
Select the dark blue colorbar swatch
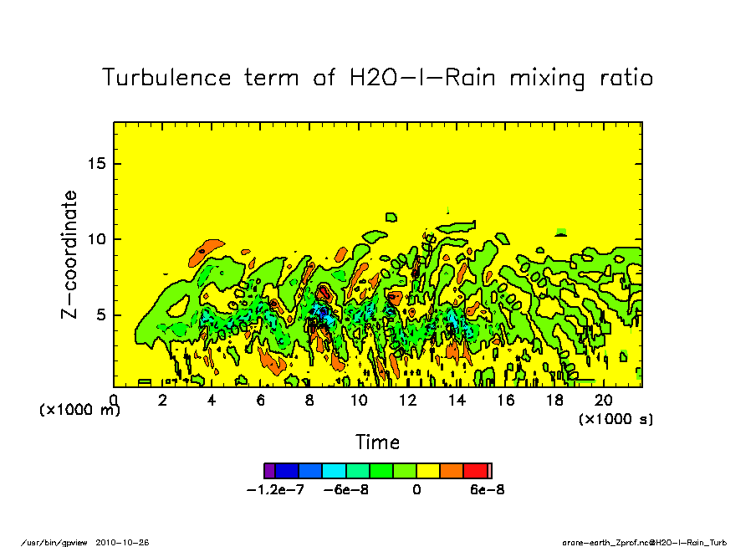point(287,471)
